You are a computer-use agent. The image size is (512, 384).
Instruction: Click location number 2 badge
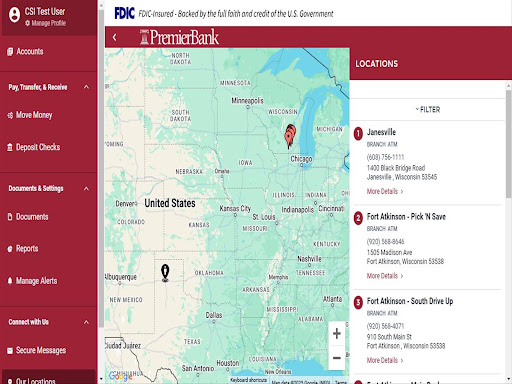click(358, 218)
